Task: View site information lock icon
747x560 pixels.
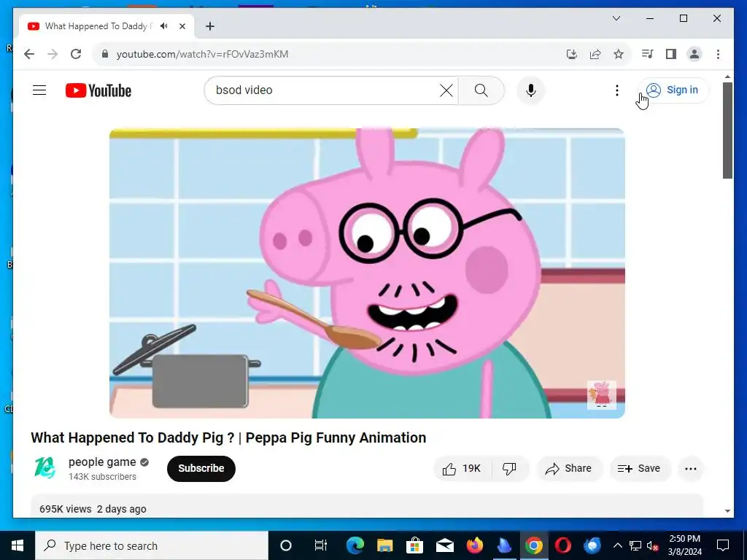Action: tap(105, 54)
